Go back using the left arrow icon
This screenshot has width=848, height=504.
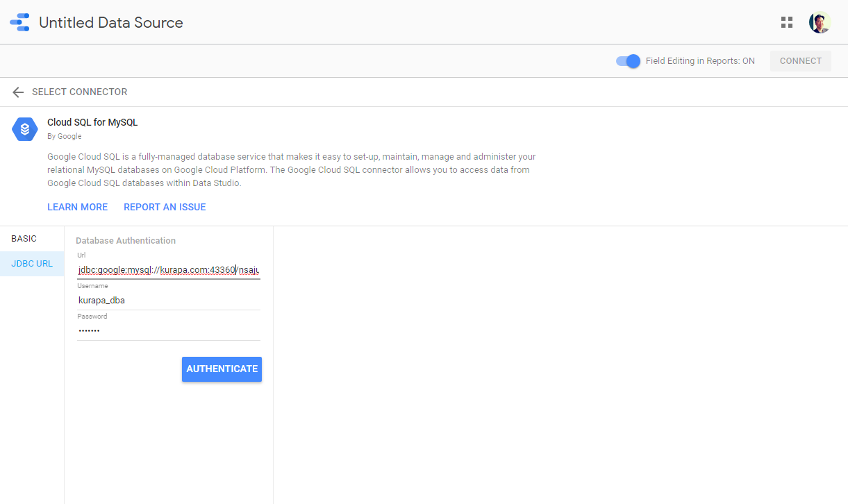[18, 92]
